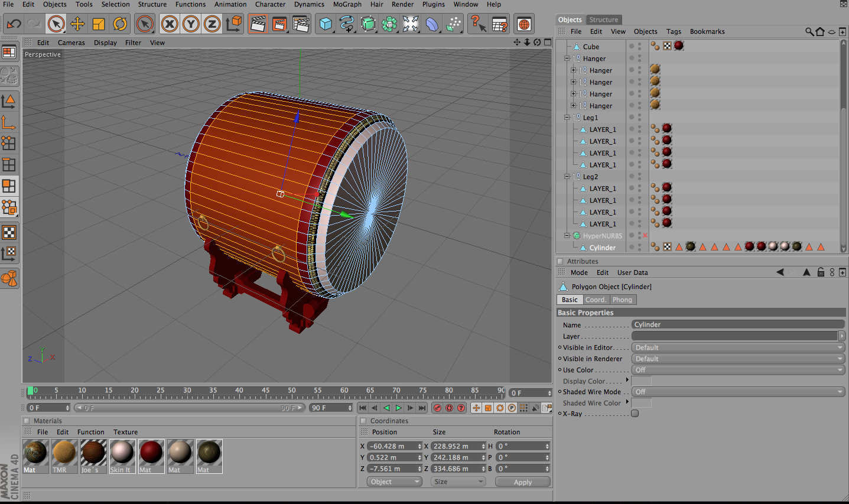Switch to the Phong tab
849x504 pixels.
[622, 300]
